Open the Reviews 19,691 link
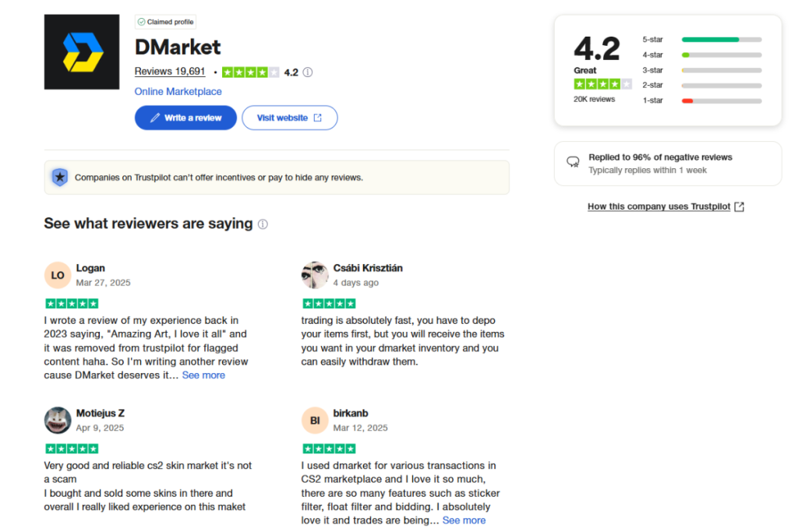This screenshot has width=798, height=532. (170, 72)
